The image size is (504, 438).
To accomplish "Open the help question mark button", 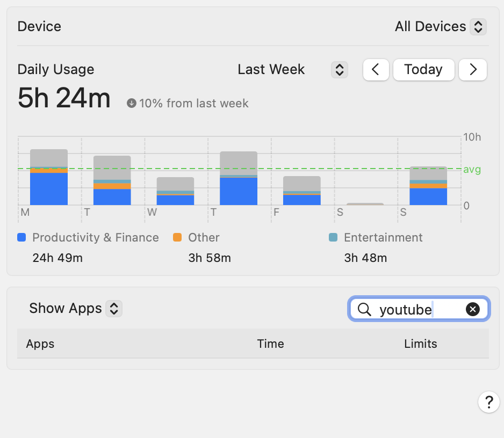I will [x=488, y=401].
